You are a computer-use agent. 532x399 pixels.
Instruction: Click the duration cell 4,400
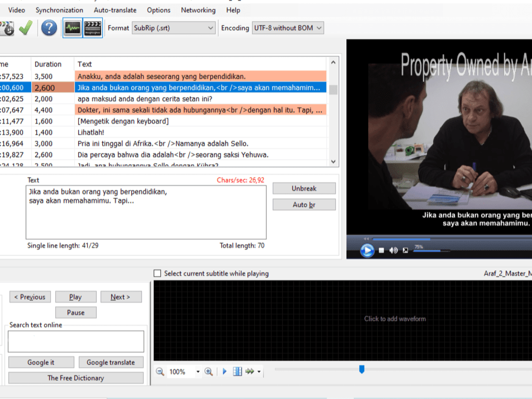(53, 110)
